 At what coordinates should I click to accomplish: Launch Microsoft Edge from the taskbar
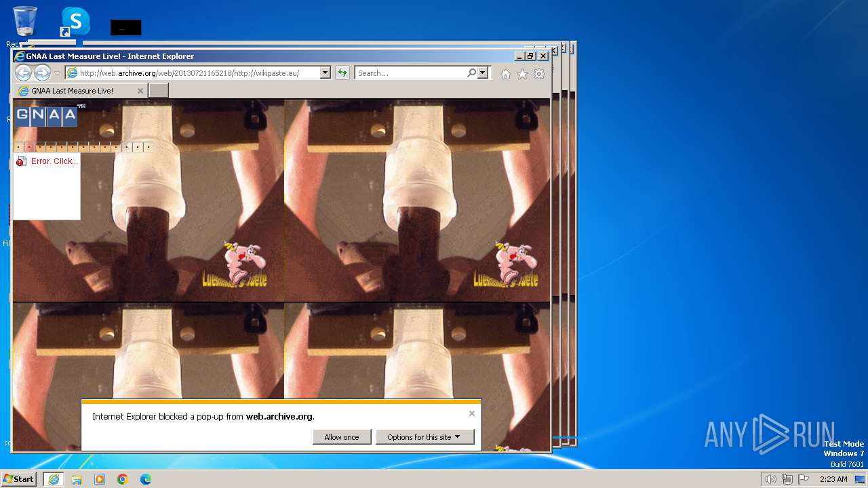pos(146,479)
